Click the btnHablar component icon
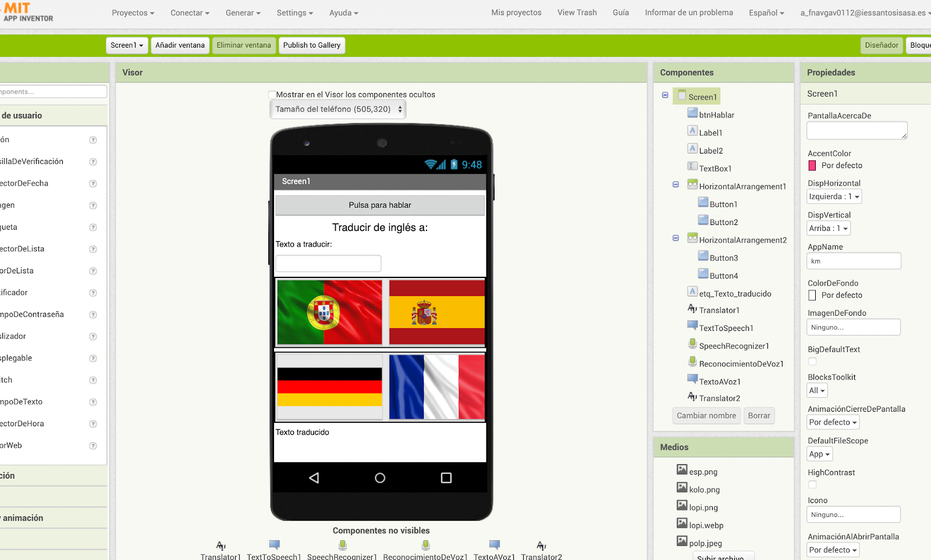The height and width of the screenshot is (560, 931). 692,114
